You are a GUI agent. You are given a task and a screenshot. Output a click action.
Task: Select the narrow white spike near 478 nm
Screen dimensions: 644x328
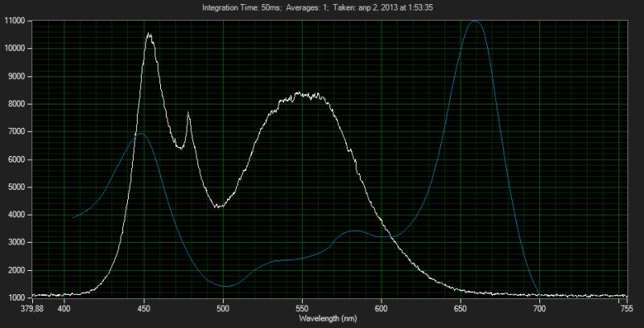(x=188, y=113)
